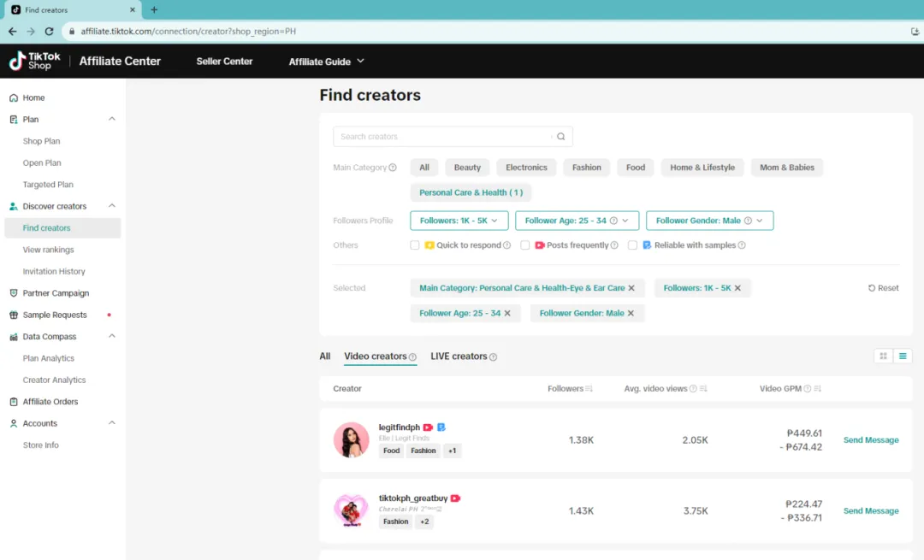
Task: Remove Follower Age 25 - 34 selected tag
Action: 507,313
